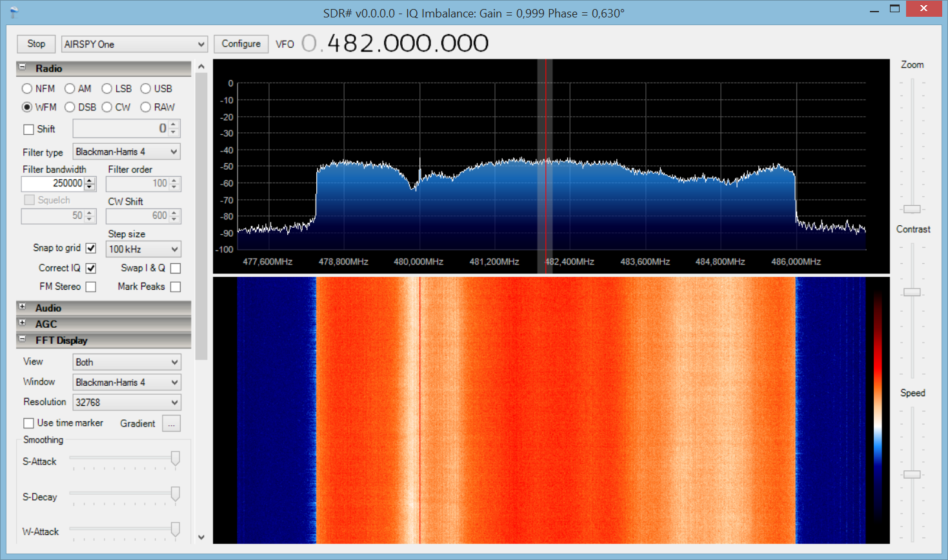Open the FFT Resolution dropdown

126,402
